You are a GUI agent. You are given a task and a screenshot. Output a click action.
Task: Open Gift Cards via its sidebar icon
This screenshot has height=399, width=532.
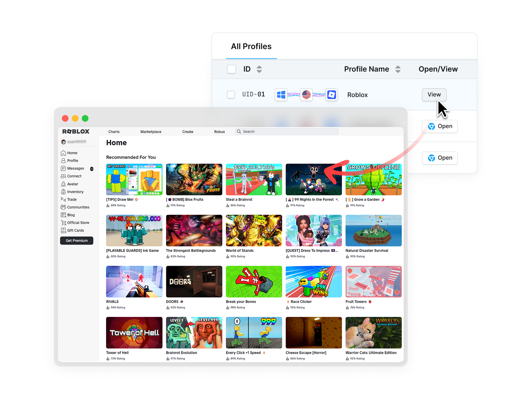[63, 230]
